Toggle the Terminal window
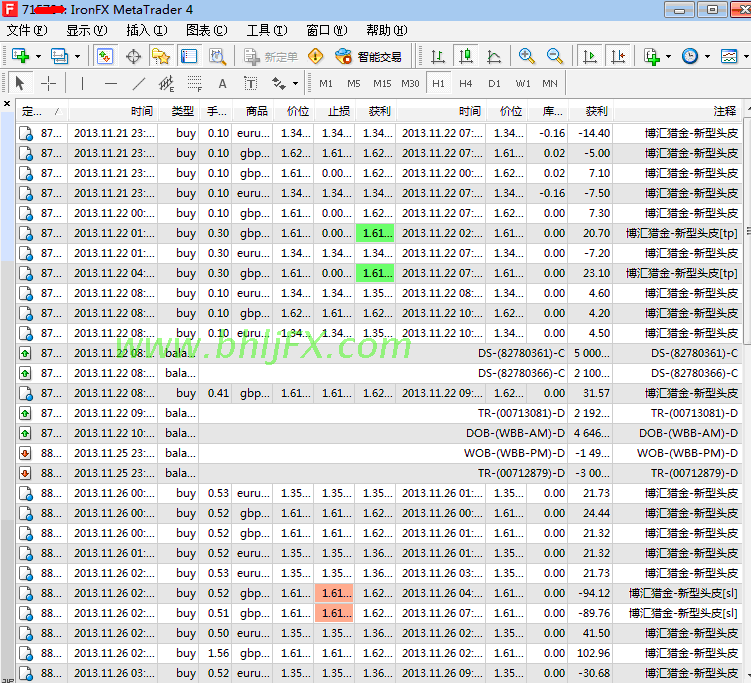Screen dimensions: 751x683 189,57
